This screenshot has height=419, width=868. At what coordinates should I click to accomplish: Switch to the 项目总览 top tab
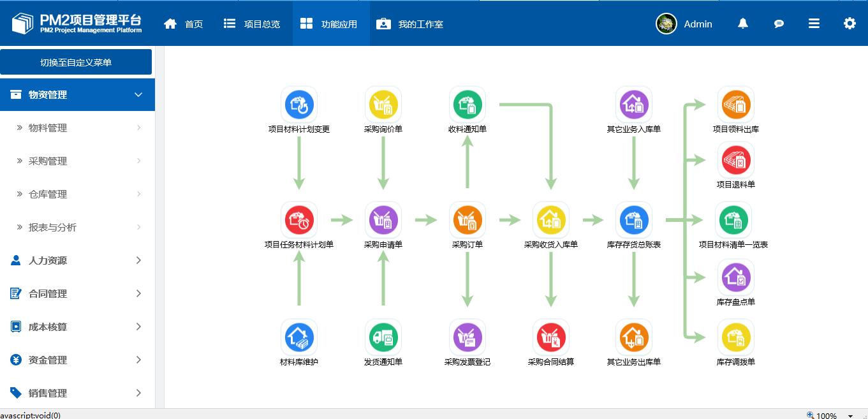click(x=252, y=24)
